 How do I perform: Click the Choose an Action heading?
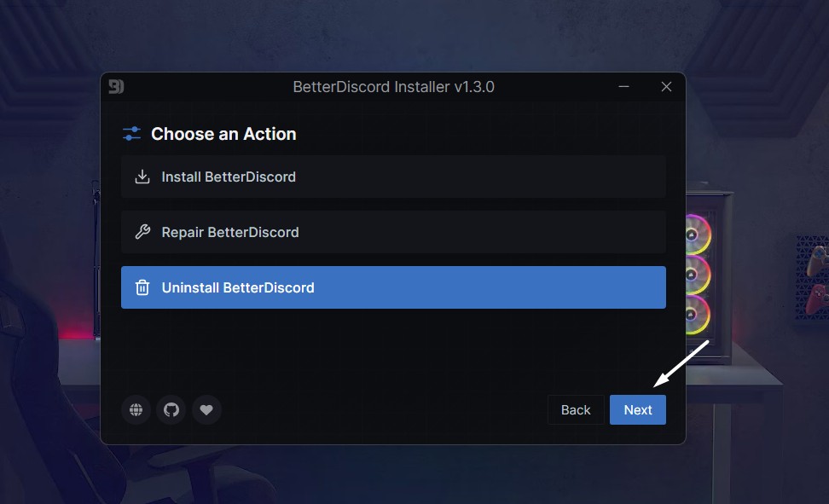pyautogui.click(x=223, y=134)
